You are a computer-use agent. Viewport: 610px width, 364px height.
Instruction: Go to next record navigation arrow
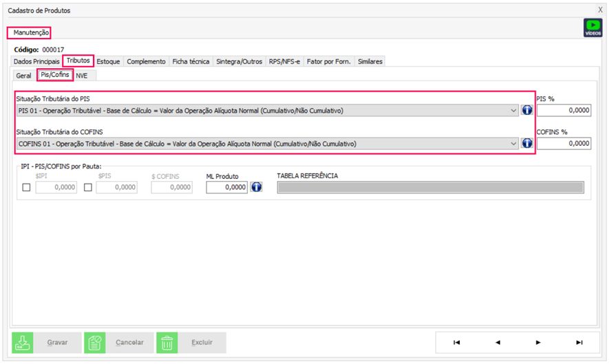[538, 342]
